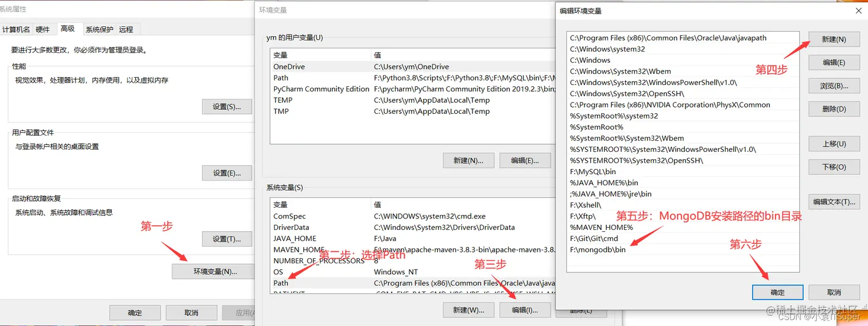The height and width of the screenshot is (326, 868).
Task: Click 新建(N) in 编辑环境变量 dialog
Action: [834, 39]
